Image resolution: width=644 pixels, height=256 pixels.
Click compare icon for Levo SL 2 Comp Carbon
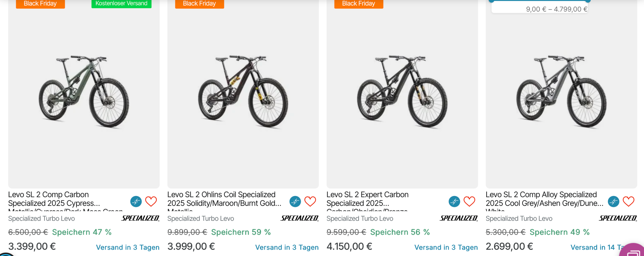tap(136, 201)
